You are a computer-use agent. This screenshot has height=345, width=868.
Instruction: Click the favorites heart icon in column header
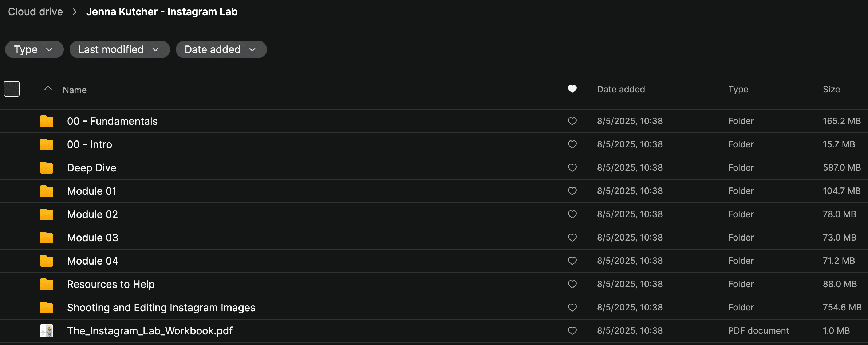pyautogui.click(x=572, y=89)
